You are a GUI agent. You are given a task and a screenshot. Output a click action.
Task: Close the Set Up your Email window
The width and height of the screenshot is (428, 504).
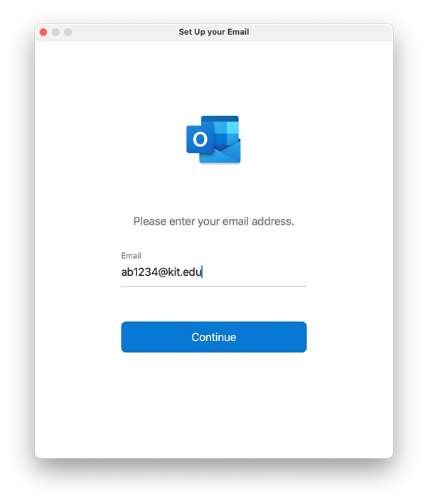(x=43, y=32)
